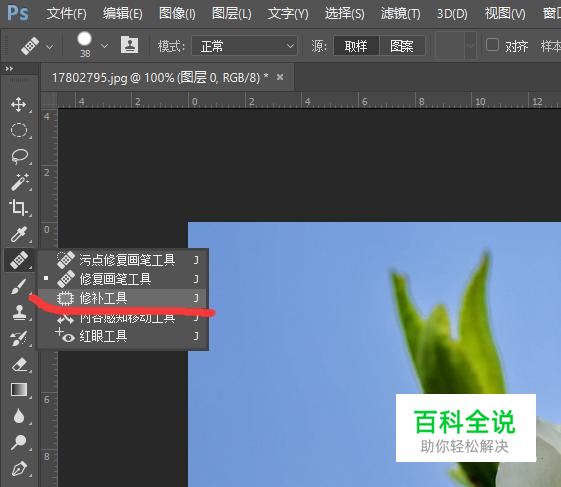Viewport: 561px width, 487px height.
Task: Choose 取样 as the source
Action: [x=356, y=46]
